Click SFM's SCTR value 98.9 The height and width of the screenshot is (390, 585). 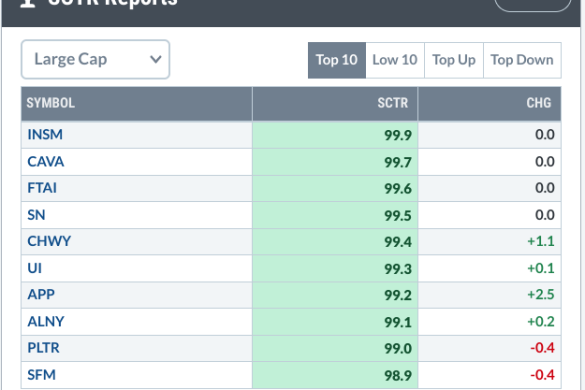point(398,376)
